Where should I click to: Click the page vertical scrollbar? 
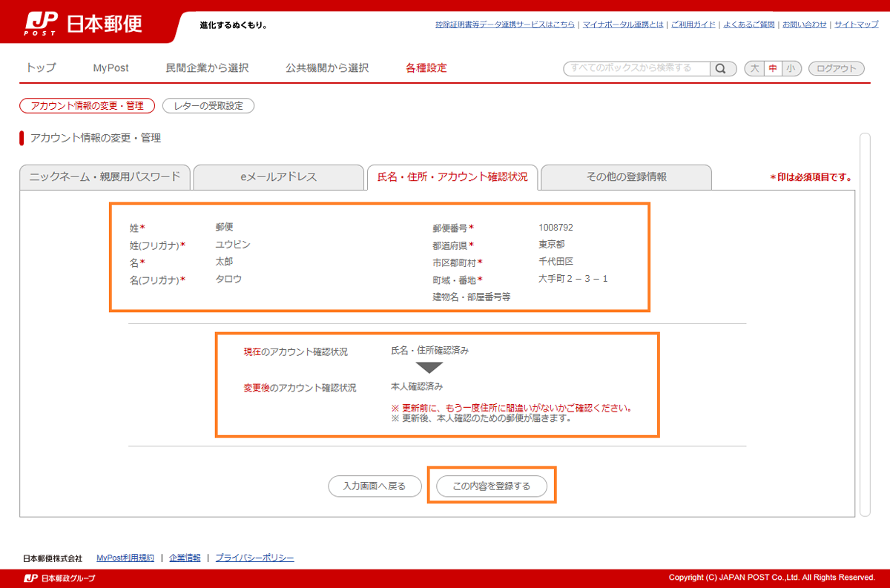tap(864, 325)
